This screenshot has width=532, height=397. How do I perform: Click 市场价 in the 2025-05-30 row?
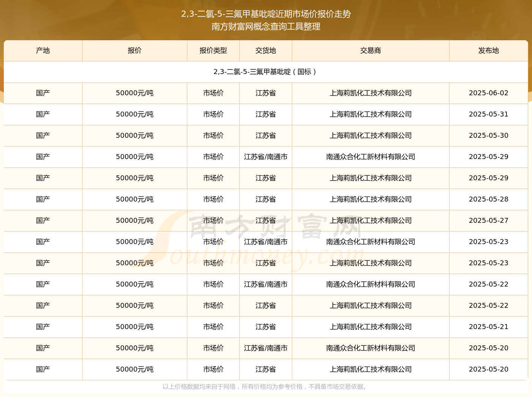pos(213,135)
